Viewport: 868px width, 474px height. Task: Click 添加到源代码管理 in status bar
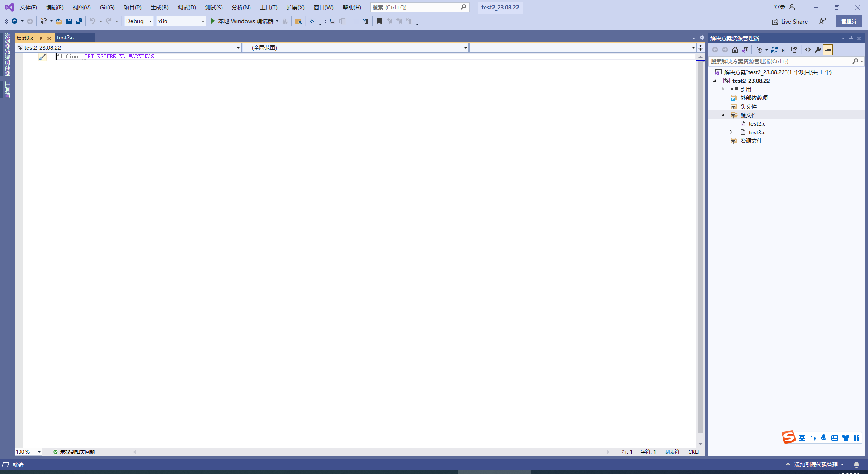816,465
